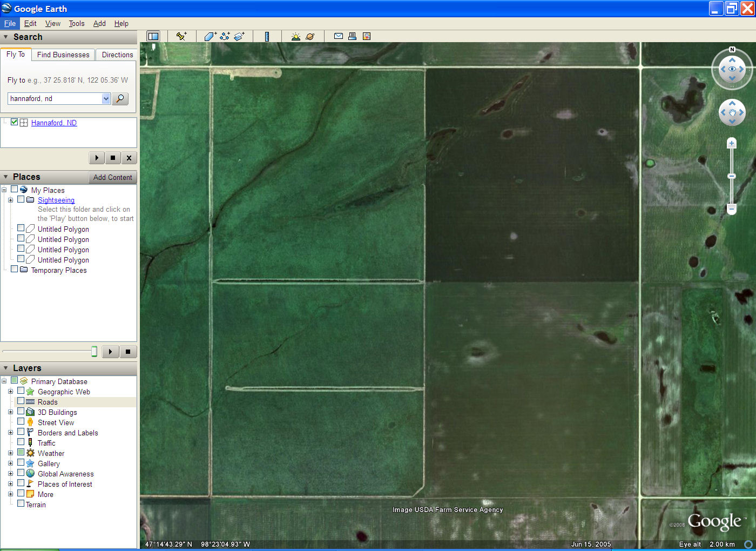Image resolution: width=756 pixels, height=551 pixels.
Task: Click the Weather sun icon
Action: [x=30, y=453]
